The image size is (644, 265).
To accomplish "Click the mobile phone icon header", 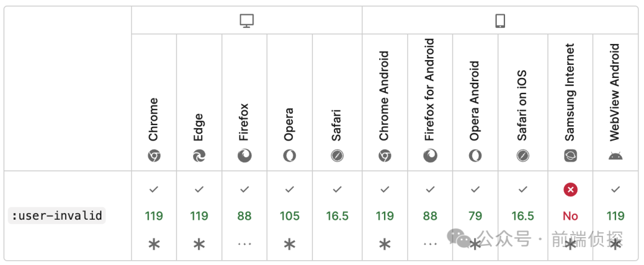I will (500, 20).
